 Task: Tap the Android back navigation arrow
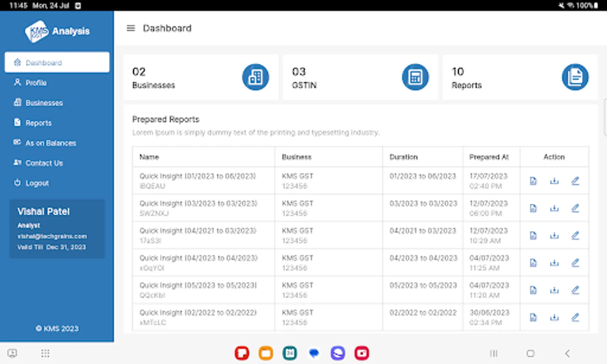point(567,353)
